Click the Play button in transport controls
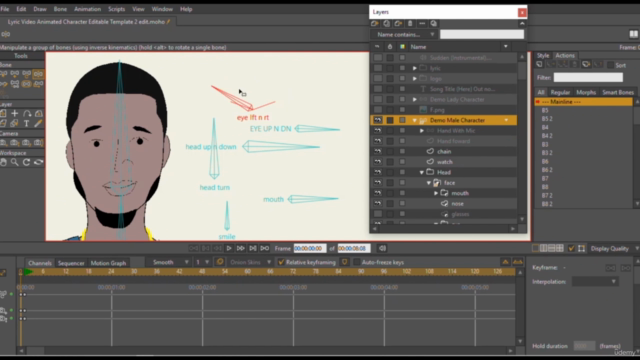The height and width of the screenshot is (360, 640). coord(229,248)
